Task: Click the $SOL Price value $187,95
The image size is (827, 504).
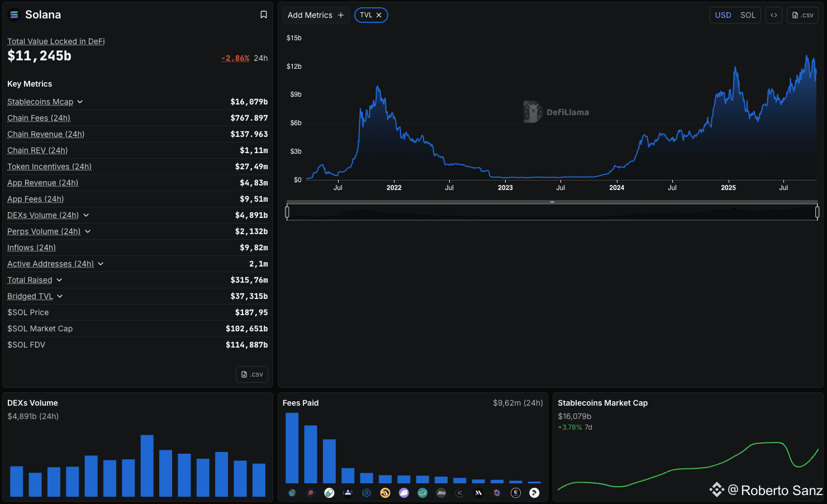Action: click(x=251, y=312)
